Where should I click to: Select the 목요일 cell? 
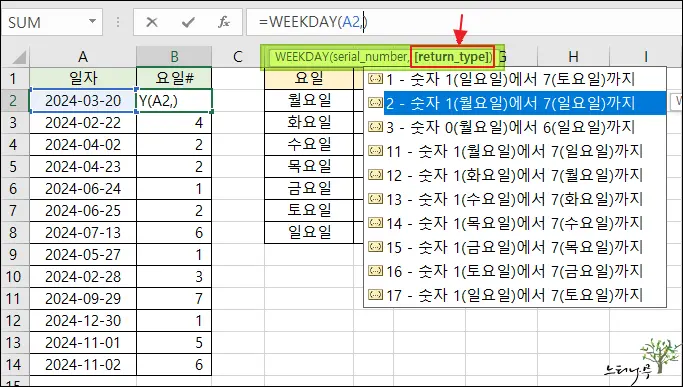(309, 166)
